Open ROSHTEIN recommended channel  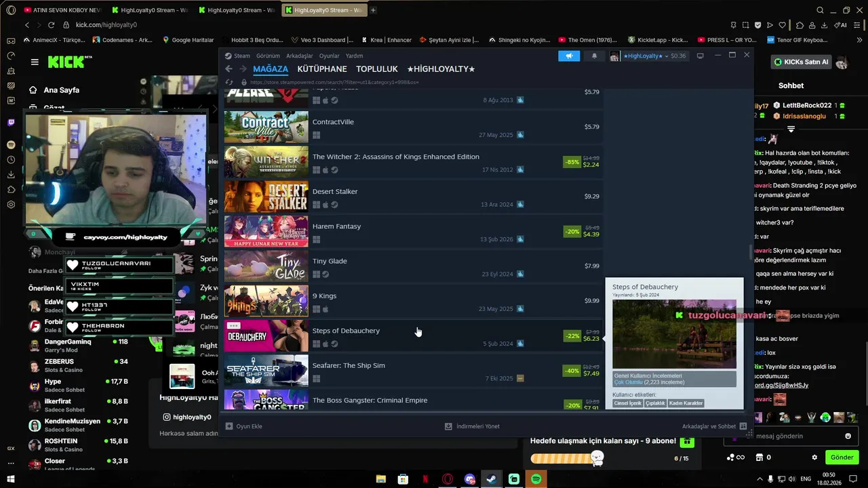[x=80, y=445]
